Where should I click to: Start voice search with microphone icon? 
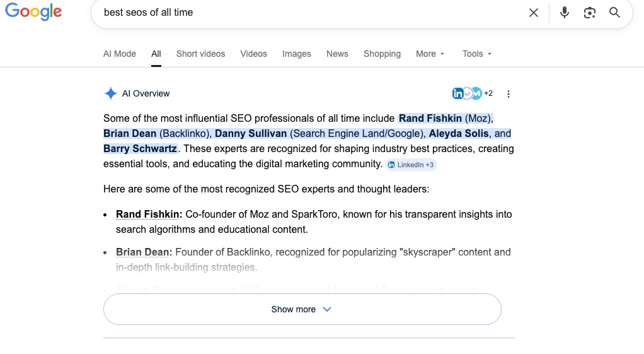point(564,13)
